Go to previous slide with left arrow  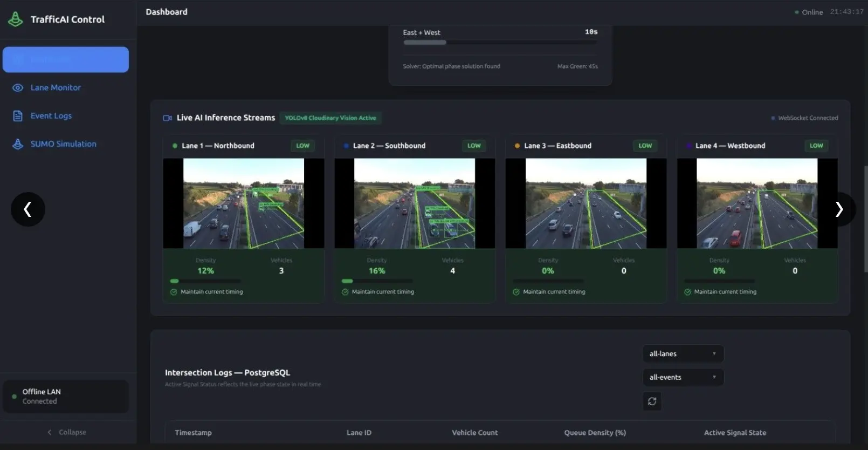click(28, 209)
